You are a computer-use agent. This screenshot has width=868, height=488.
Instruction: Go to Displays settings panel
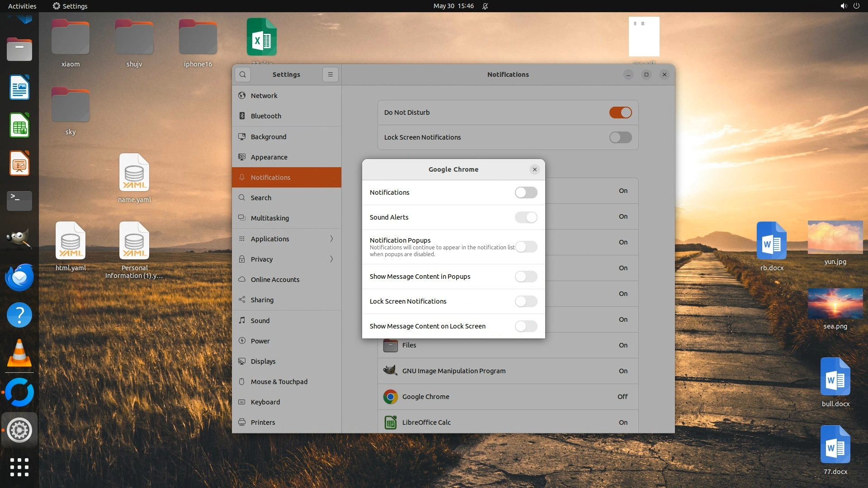coord(263,361)
